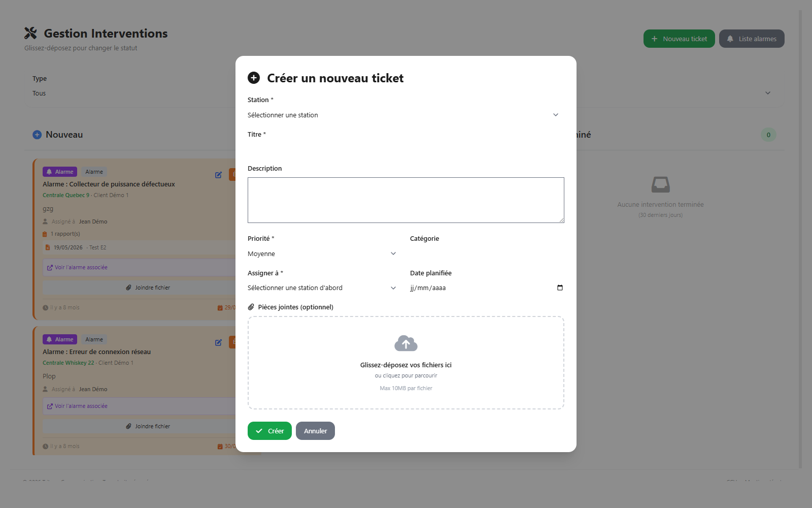Click the grey Alarme tag on second card
Image resolution: width=812 pixels, height=508 pixels.
pos(94,339)
